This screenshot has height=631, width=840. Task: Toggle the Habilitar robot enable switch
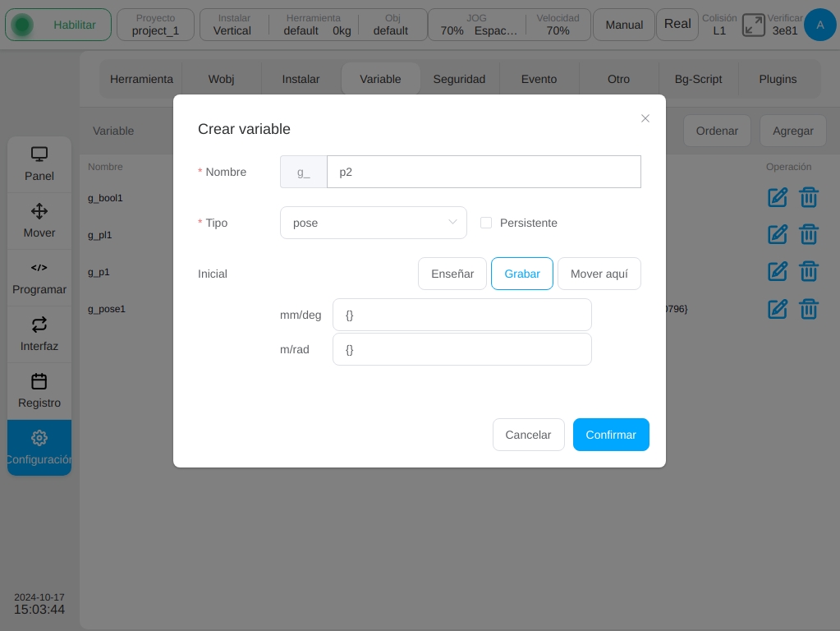click(x=58, y=25)
